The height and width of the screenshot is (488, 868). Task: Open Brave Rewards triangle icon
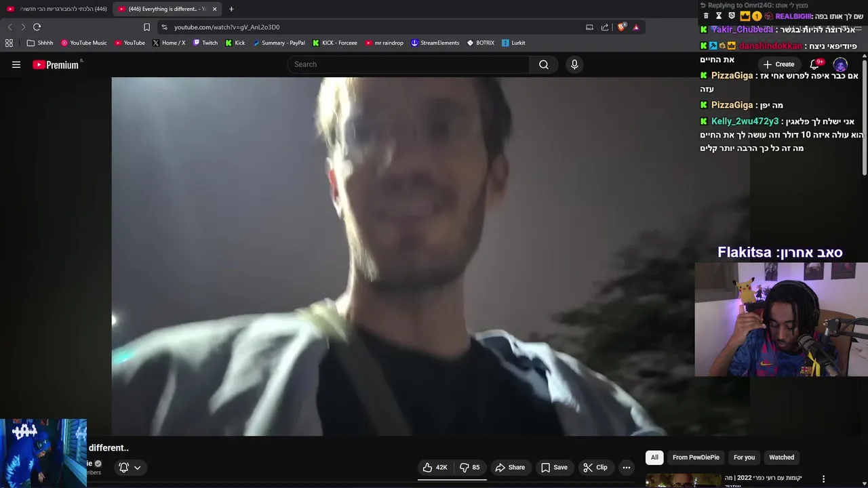tap(636, 27)
